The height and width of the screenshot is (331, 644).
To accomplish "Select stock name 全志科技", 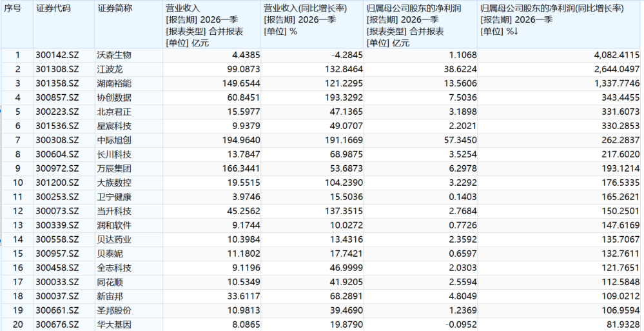I will [115, 268].
